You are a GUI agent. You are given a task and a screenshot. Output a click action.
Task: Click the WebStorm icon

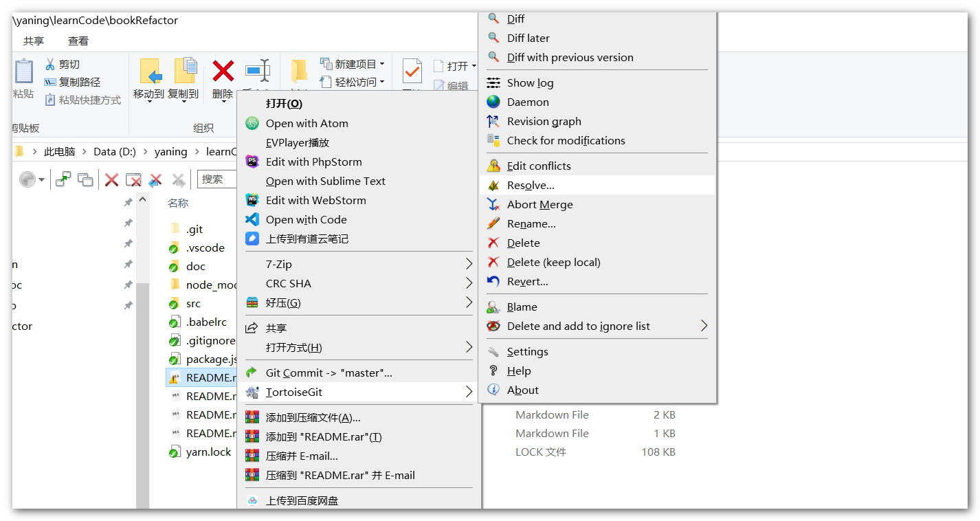pyautogui.click(x=252, y=200)
